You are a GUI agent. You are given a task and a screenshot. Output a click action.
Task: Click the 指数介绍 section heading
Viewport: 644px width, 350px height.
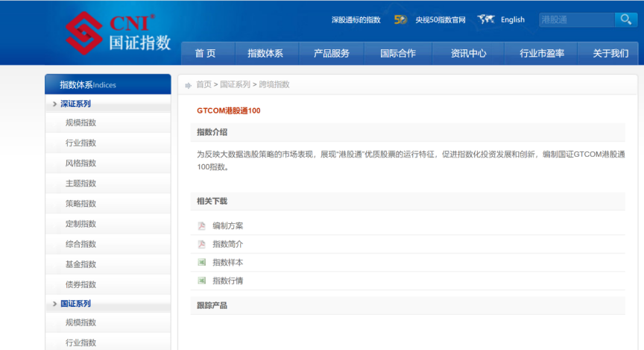point(212,132)
